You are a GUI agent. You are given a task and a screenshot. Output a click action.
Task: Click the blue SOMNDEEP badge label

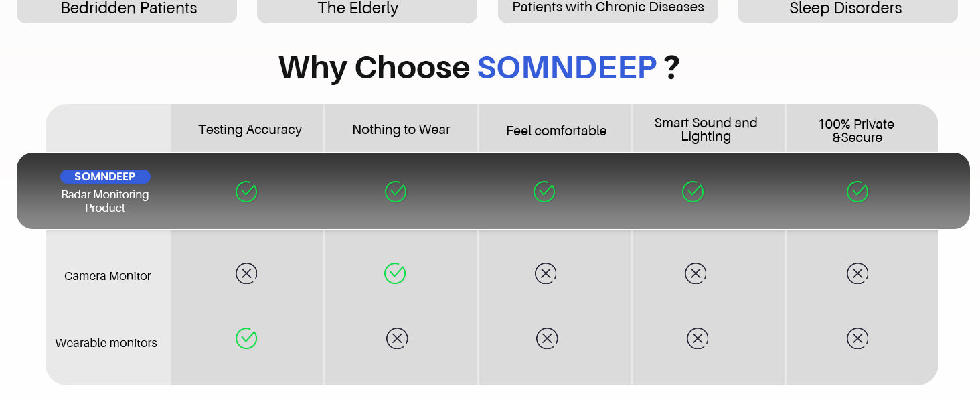(x=105, y=176)
